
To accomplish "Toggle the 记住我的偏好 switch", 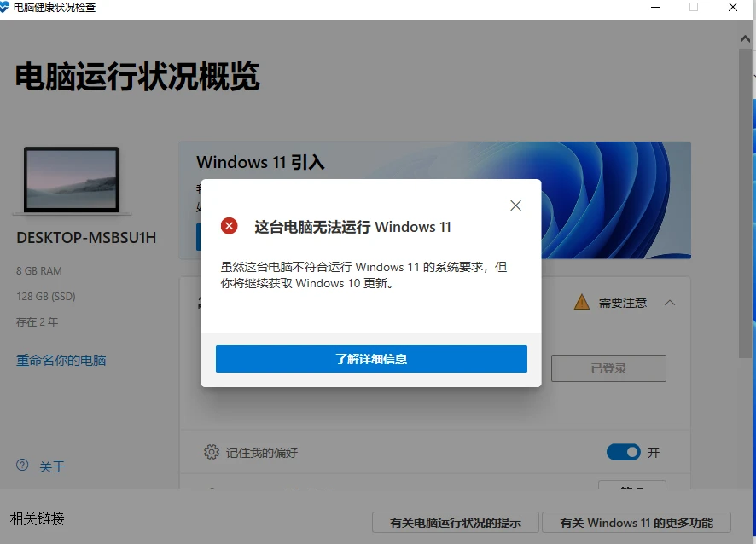I will click(624, 452).
